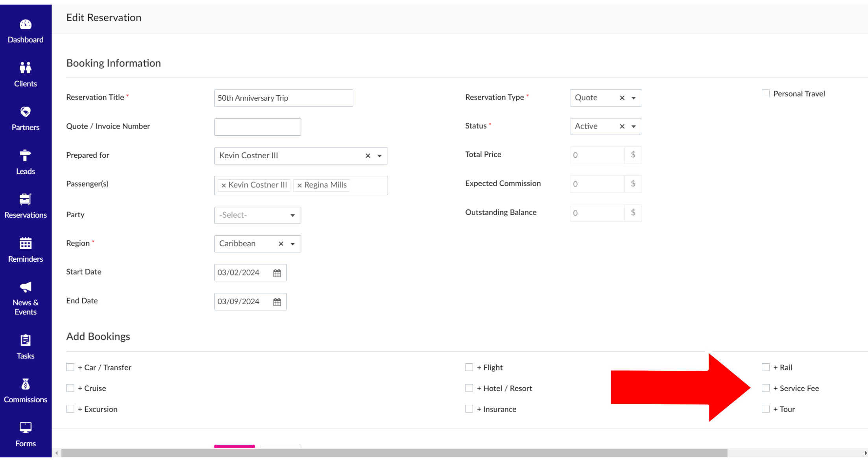Viewport: 868px width, 462px height.
Task: Open the Reservation Type dropdown arrow
Action: point(633,98)
